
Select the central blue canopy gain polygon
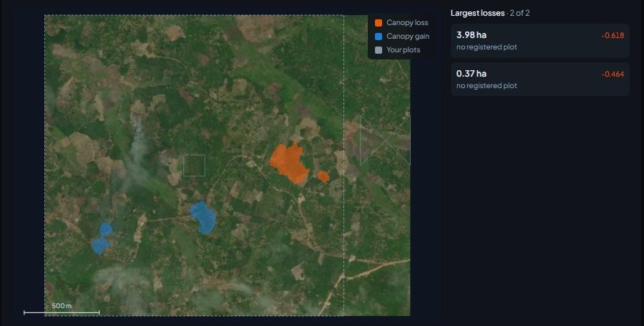click(203, 217)
